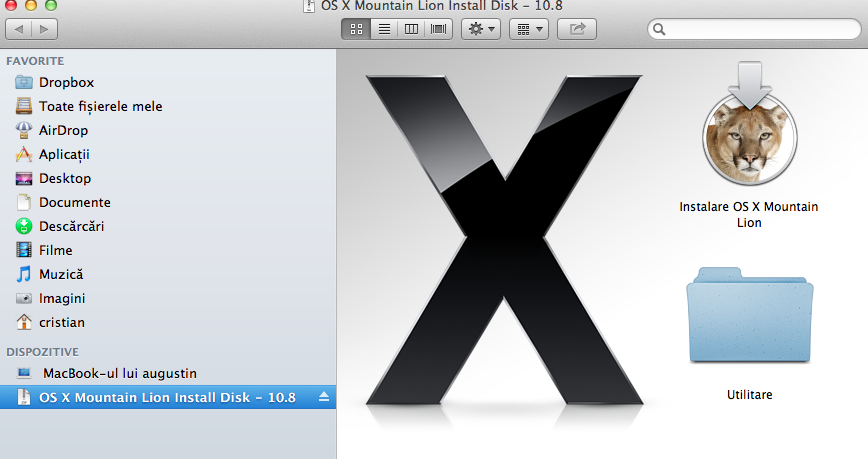Click the Aplicații sidebar icon
Screen dimensions: 868x459
click(24, 154)
